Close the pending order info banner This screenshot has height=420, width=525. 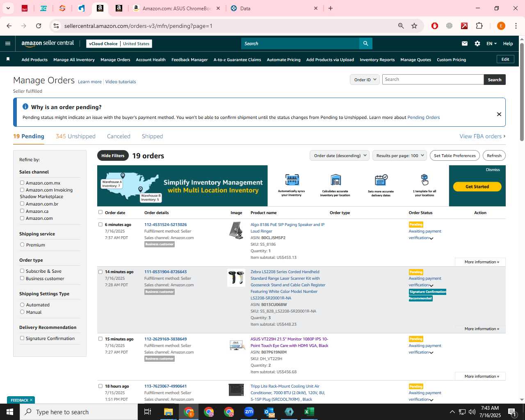point(499,114)
